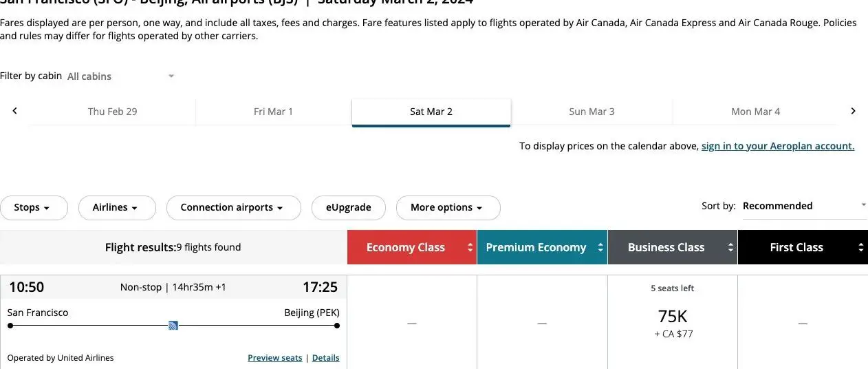Open Sort by Recommended dropdown

(803, 206)
